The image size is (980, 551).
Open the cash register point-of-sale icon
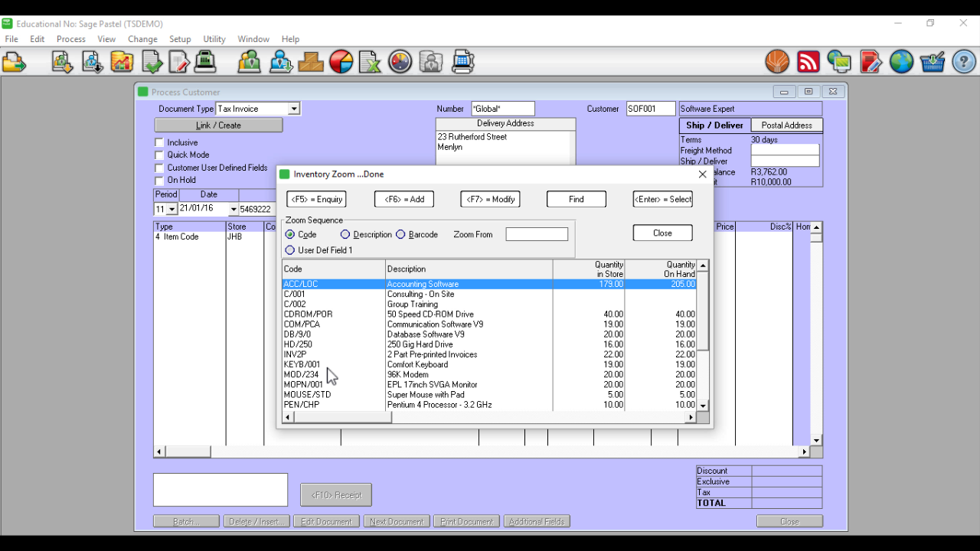[205, 61]
